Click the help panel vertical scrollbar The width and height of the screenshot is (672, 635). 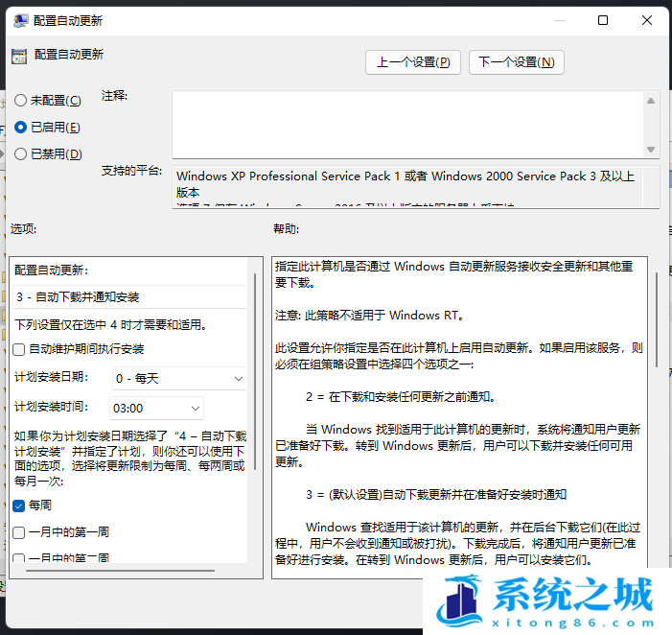(x=657, y=318)
